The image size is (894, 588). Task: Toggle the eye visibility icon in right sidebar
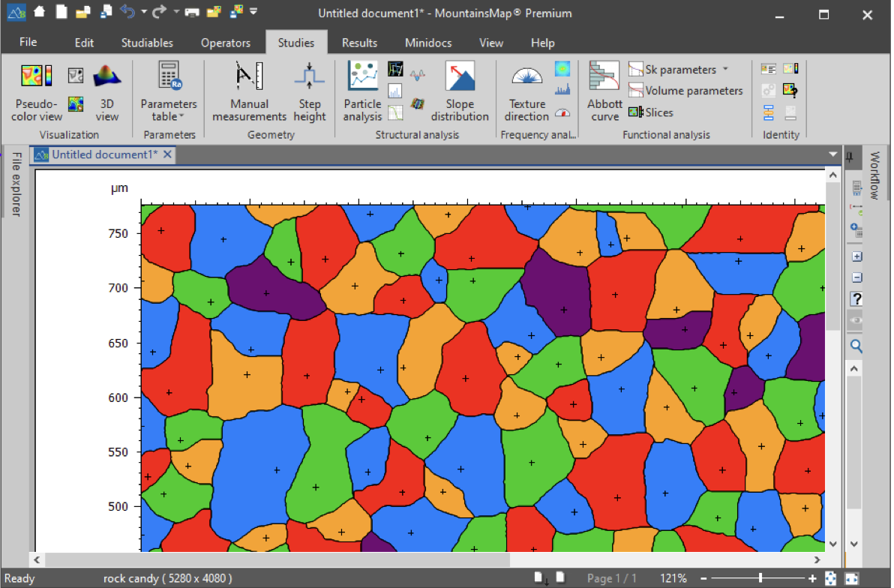[x=856, y=320]
